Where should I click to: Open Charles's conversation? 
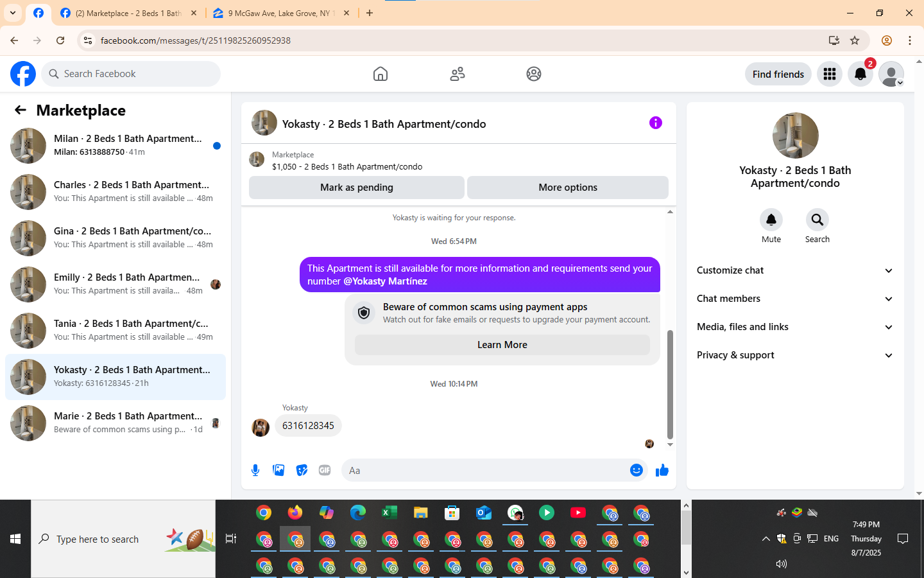(116, 192)
